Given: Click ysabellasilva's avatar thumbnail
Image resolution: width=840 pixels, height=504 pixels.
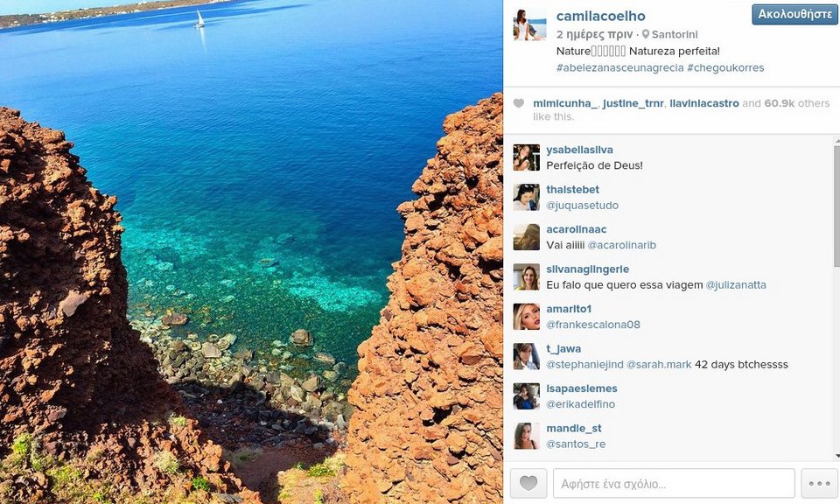Looking at the screenshot, I should [527, 157].
